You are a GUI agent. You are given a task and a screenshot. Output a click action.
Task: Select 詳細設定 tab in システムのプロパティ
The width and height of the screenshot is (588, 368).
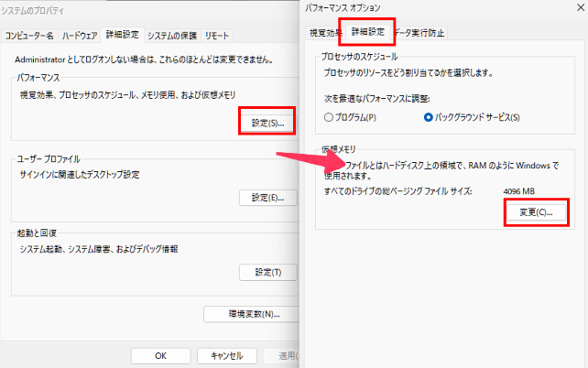click(122, 35)
